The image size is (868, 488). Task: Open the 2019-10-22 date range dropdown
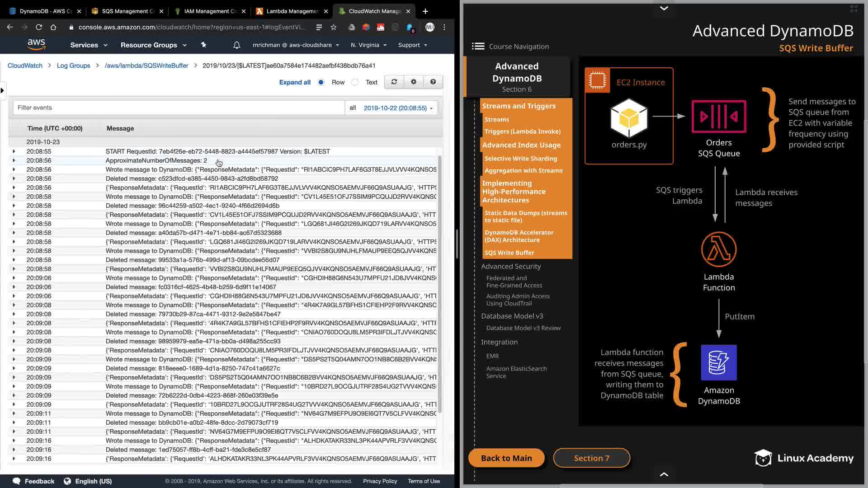click(398, 108)
